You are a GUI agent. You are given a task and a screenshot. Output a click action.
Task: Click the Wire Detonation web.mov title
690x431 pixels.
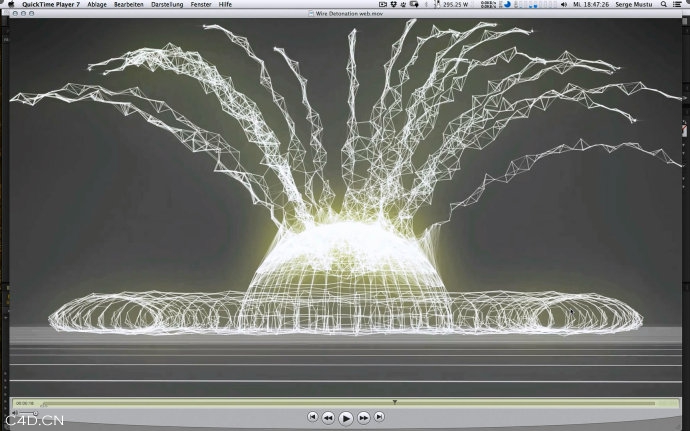(349, 14)
